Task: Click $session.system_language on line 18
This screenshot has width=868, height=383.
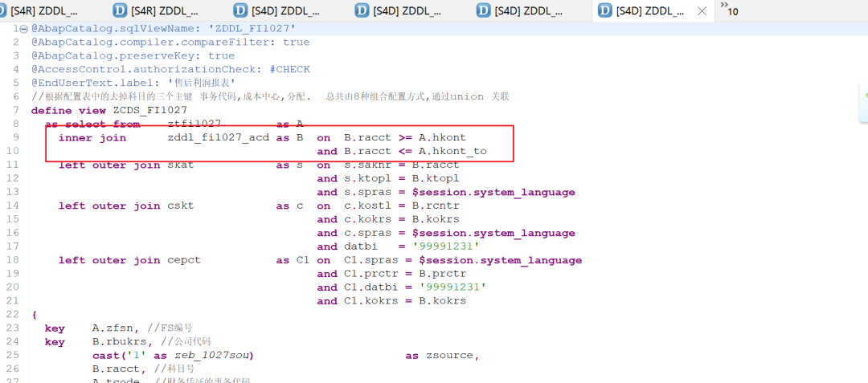Action: click(501, 260)
